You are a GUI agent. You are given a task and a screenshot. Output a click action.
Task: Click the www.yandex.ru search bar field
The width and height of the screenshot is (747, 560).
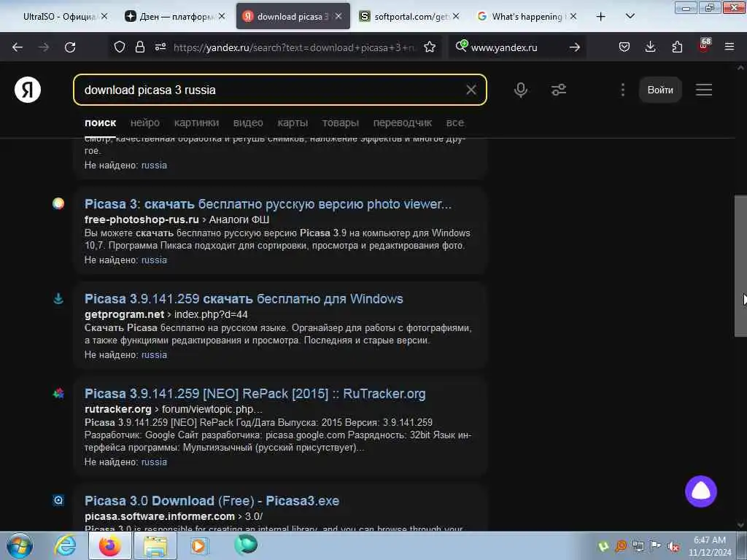click(517, 47)
